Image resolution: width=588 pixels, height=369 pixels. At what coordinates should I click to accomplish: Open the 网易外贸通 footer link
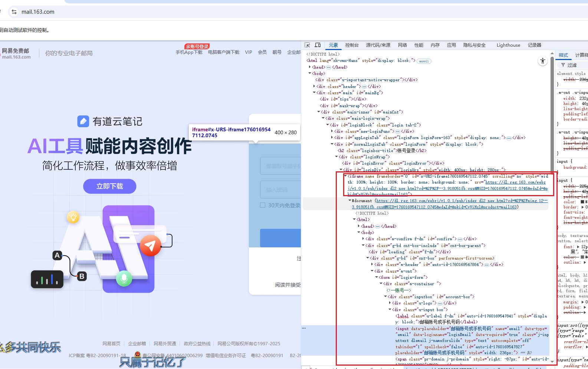tap(165, 344)
